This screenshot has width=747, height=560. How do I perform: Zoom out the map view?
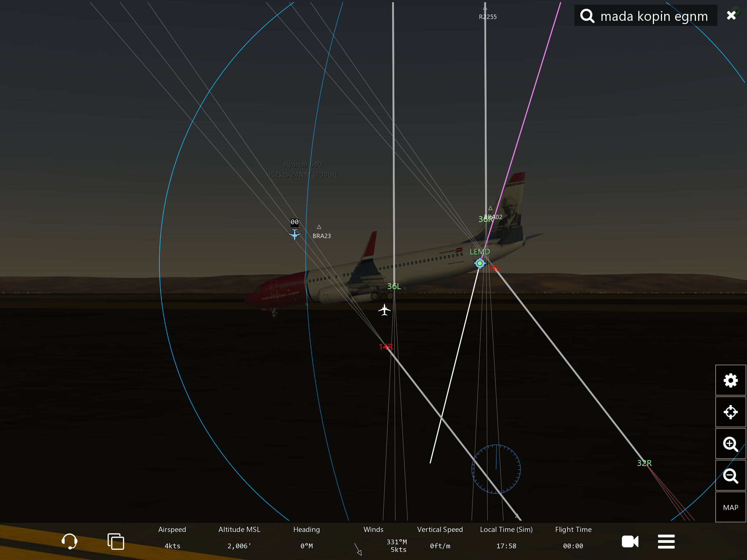tap(730, 475)
